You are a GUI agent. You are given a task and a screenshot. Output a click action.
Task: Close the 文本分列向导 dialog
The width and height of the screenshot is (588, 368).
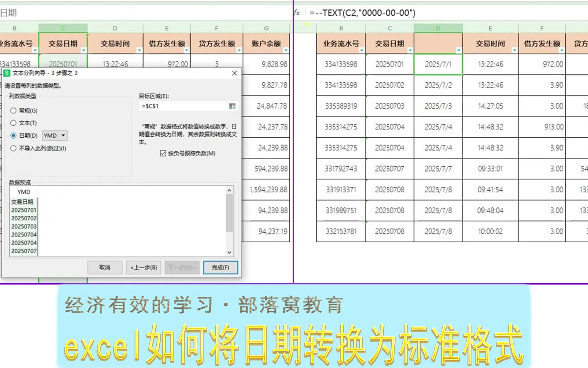pyautogui.click(x=234, y=73)
